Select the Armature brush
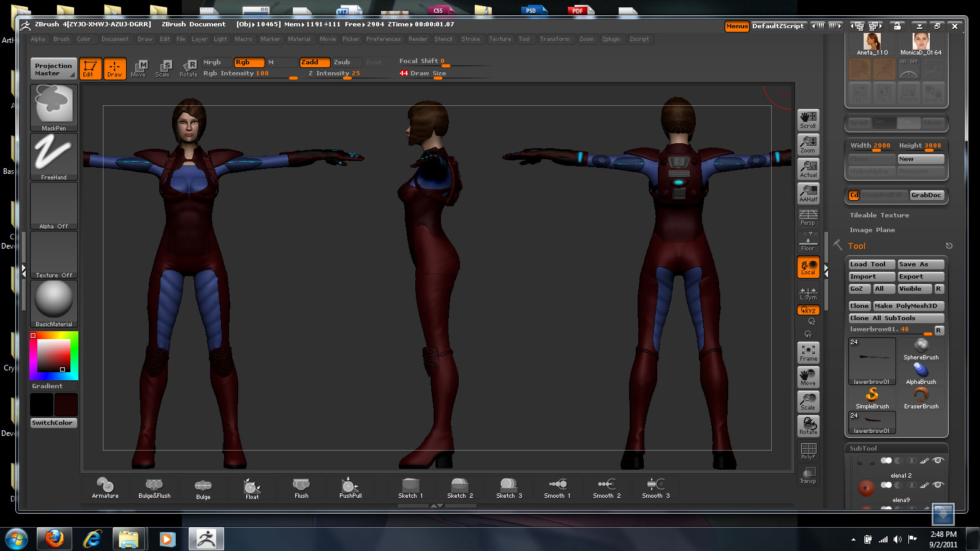Image resolution: width=980 pixels, height=551 pixels. tap(105, 488)
